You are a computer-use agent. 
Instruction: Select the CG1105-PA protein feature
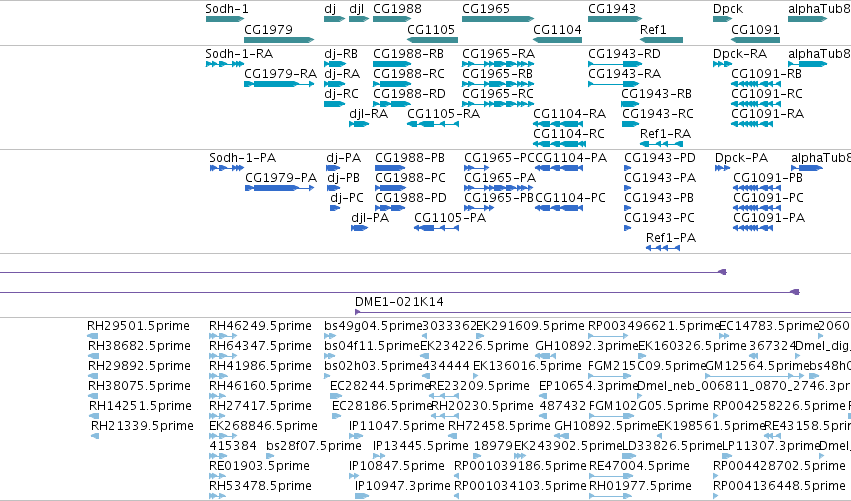436,228
